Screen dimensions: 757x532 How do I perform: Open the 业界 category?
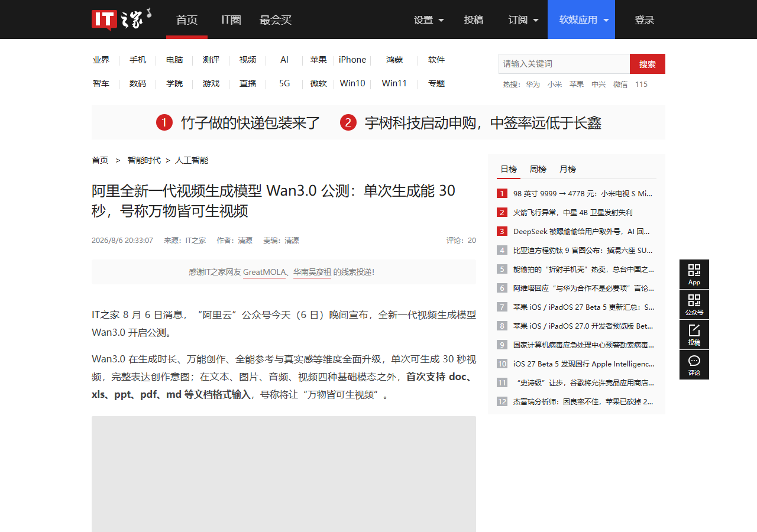tap(101, 60)
